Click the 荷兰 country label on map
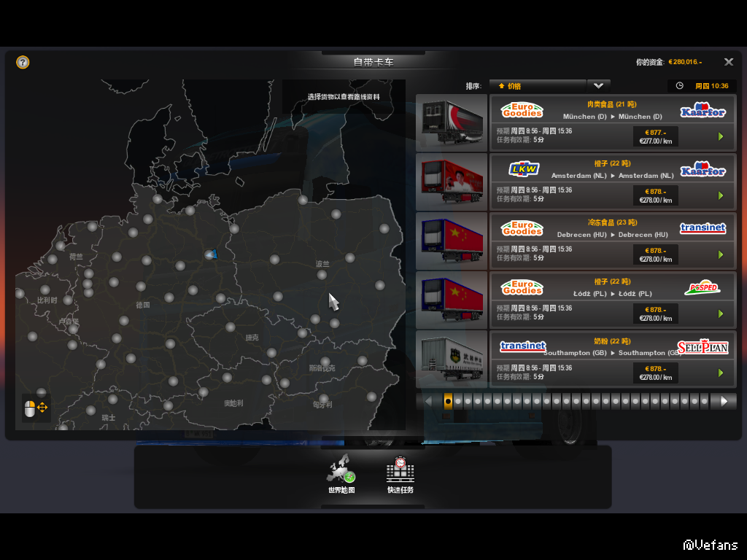The width and height of the screenshot is (747, 560). click(x=76, y=257)
